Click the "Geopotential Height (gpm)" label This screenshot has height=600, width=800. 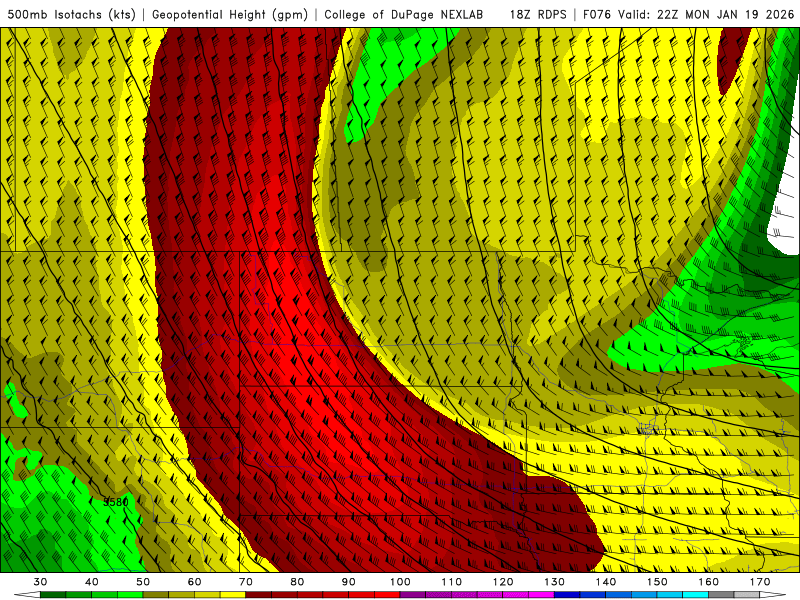click(230, 14)
